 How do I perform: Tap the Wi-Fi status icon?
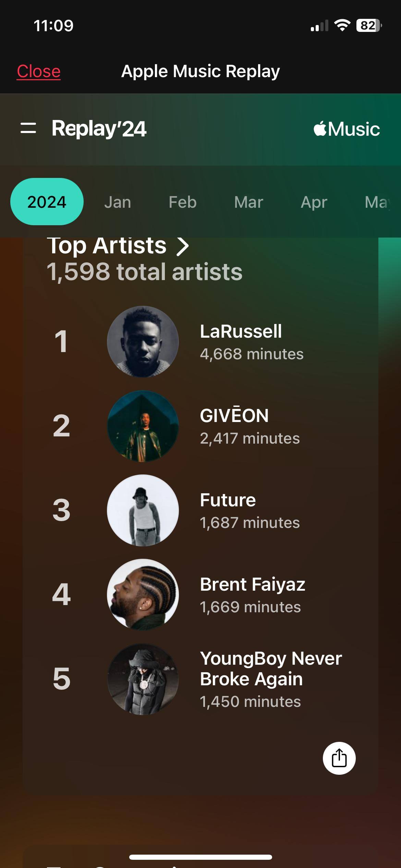click(342, 25)
